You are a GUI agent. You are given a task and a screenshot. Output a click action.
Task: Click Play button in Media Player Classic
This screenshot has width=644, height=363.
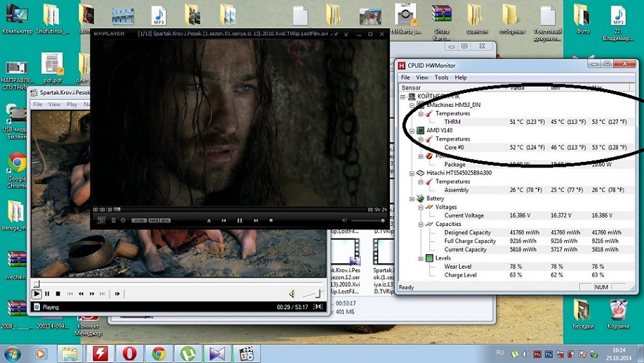click(x=37, y=293)
